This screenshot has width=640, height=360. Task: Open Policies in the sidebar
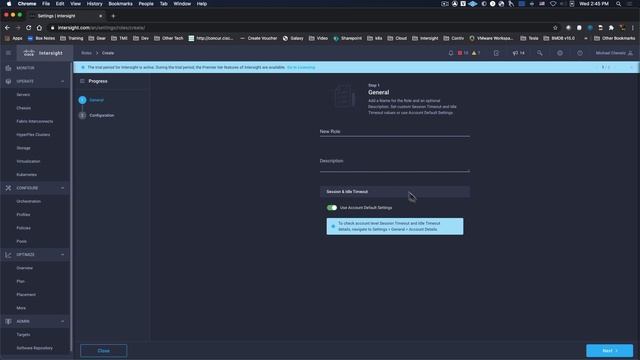pos(23,228)
